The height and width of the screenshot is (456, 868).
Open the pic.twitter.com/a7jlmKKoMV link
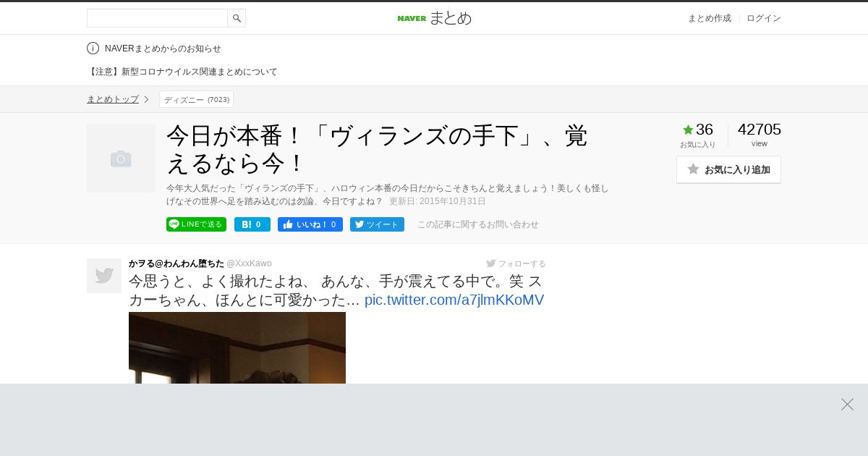[x=454, y=300]
